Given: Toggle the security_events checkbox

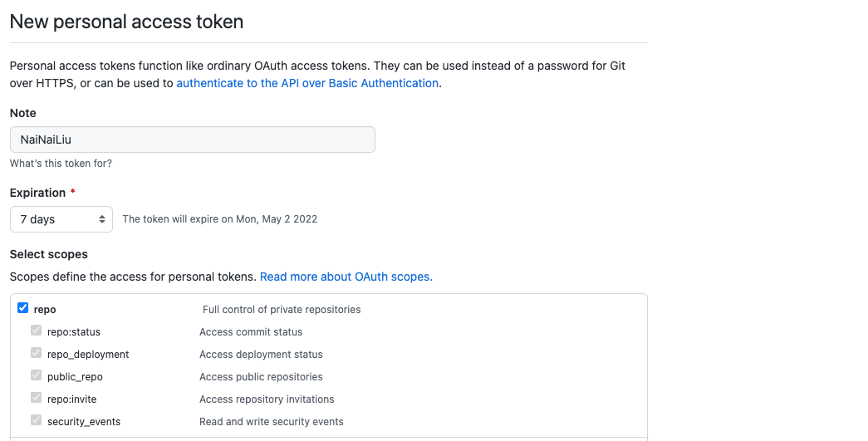Looking at the screenshot, I should pos(37,421).
